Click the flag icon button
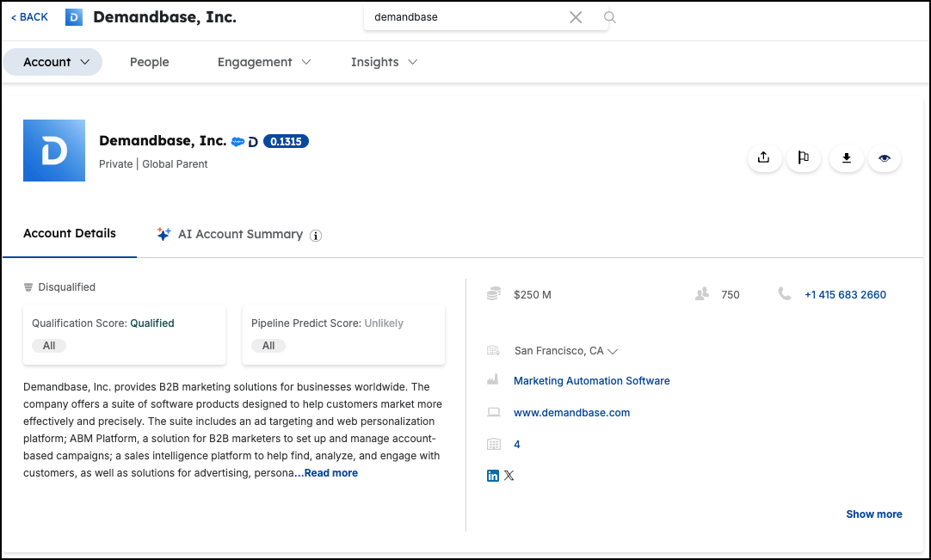This screenshot has width=931, height=560. (x=804, y=158)
